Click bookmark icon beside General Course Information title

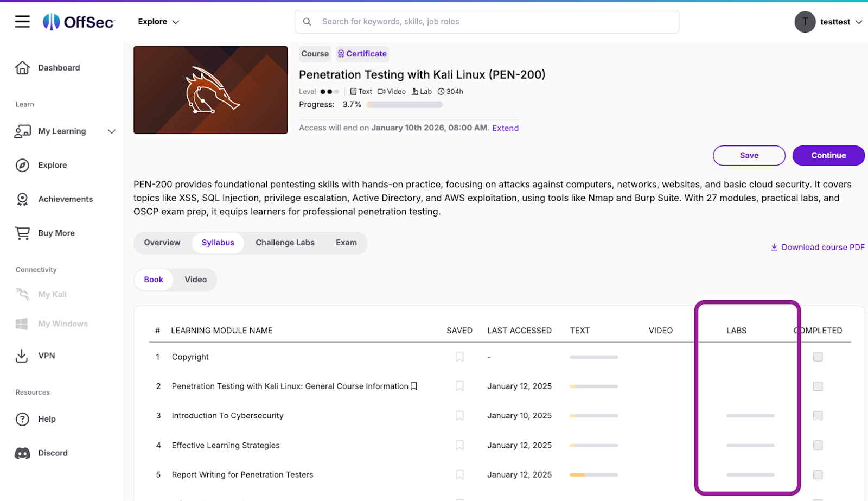point(414,386)
